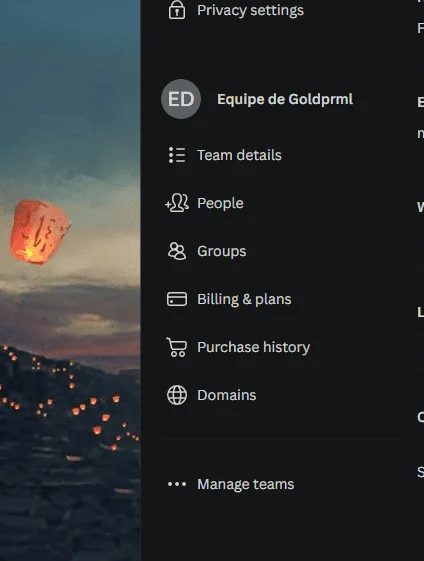Screen dimensions: 424x561
Task: Click the globe icon beside Domains
Action: [177, 395]
